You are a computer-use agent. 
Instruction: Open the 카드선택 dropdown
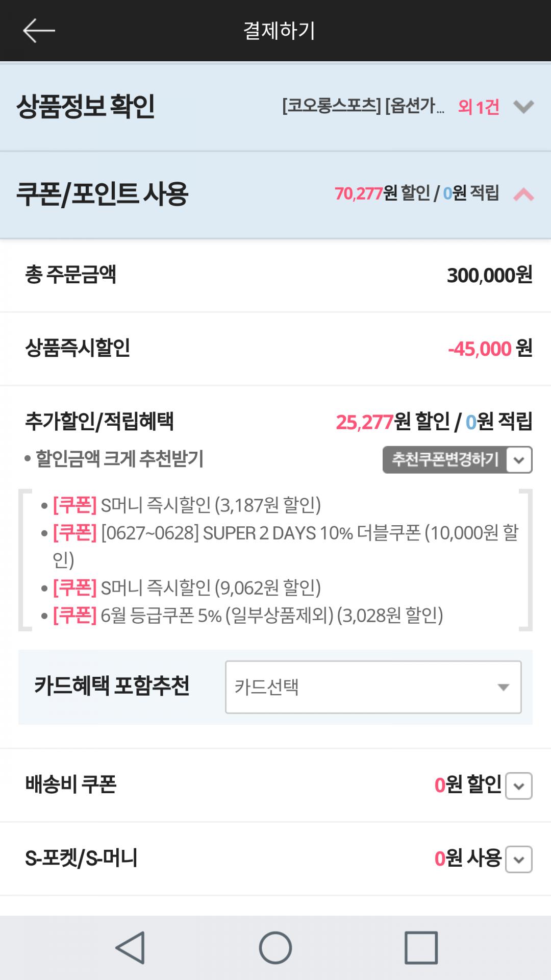[373, 687]
